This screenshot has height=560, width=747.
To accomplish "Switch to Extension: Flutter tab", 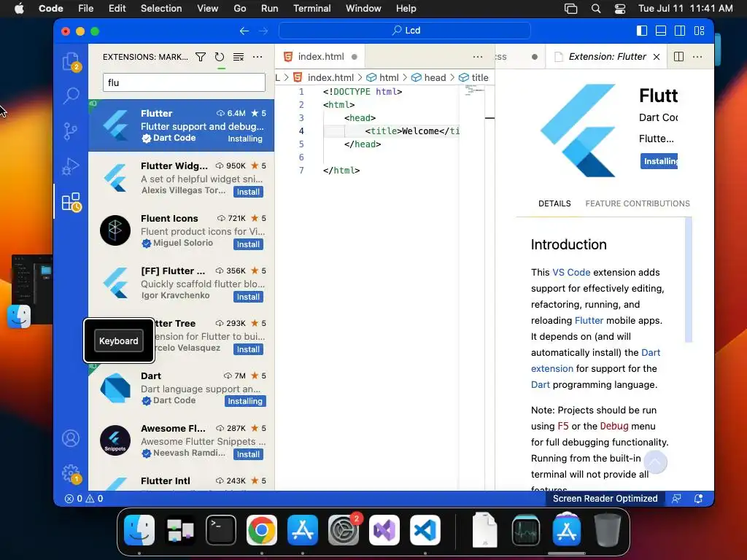I will point(607,57).
